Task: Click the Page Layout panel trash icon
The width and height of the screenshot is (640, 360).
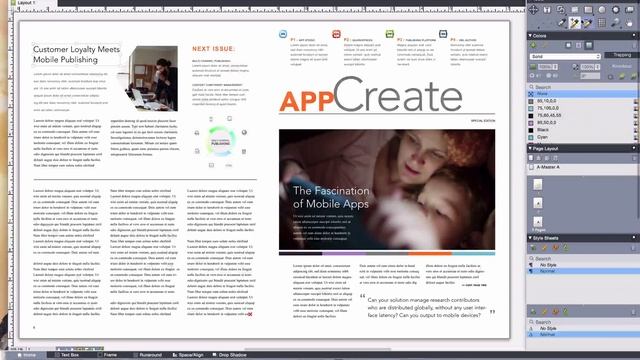Action: 634,158
